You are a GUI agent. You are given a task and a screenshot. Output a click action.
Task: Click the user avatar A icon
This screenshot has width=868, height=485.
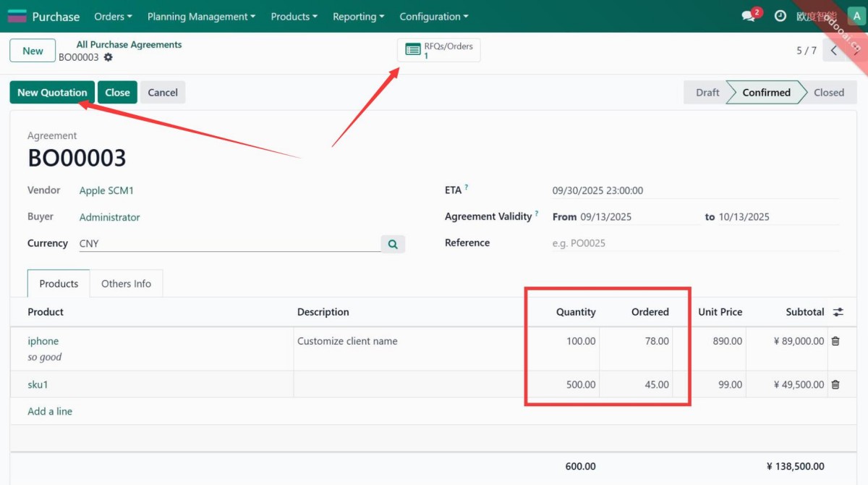tap(854, 16)
